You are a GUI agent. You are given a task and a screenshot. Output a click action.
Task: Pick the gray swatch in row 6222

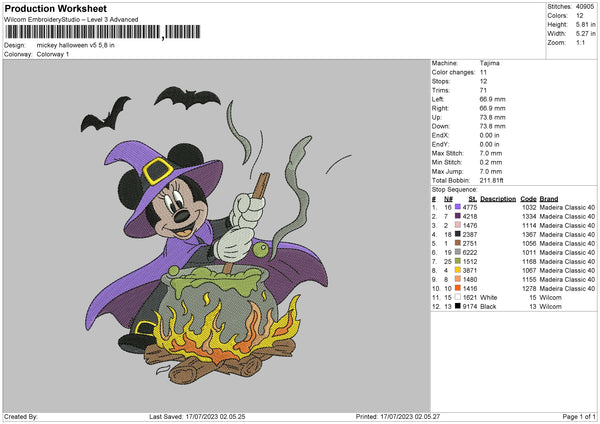[458, 252]
